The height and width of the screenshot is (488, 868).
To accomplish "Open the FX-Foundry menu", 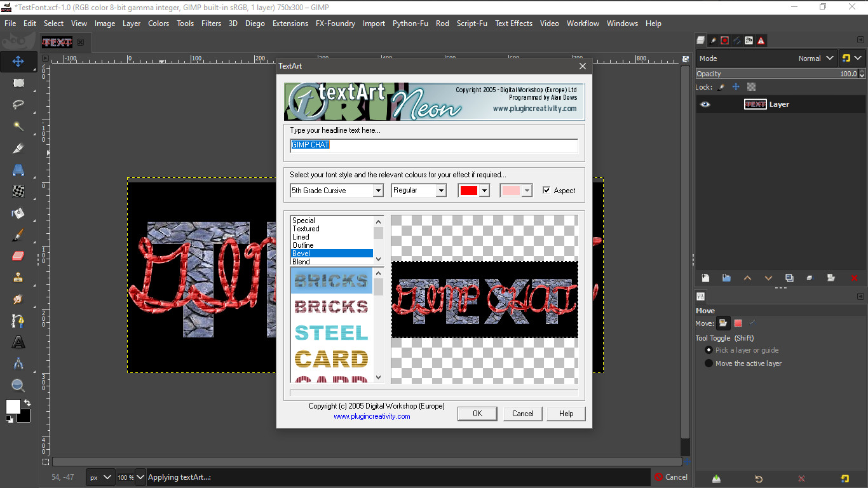I will (335, 24).
